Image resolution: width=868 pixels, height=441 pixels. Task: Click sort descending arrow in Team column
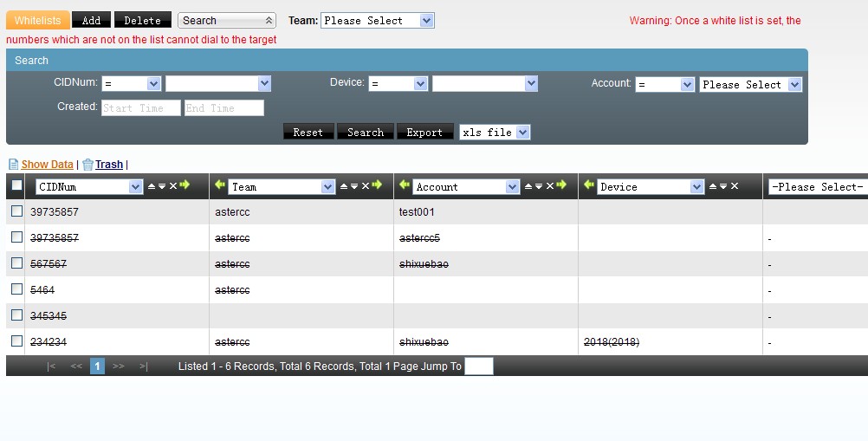tap(353, 186)
